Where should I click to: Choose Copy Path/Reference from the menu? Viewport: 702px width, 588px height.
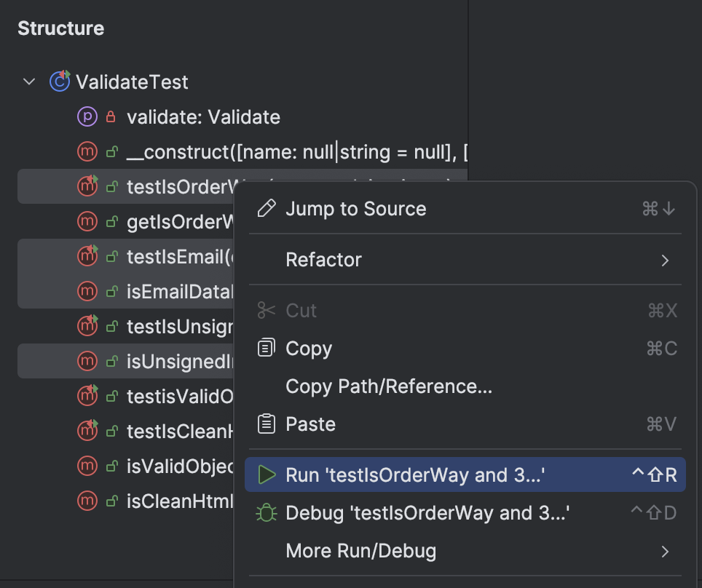click(389, 386)
